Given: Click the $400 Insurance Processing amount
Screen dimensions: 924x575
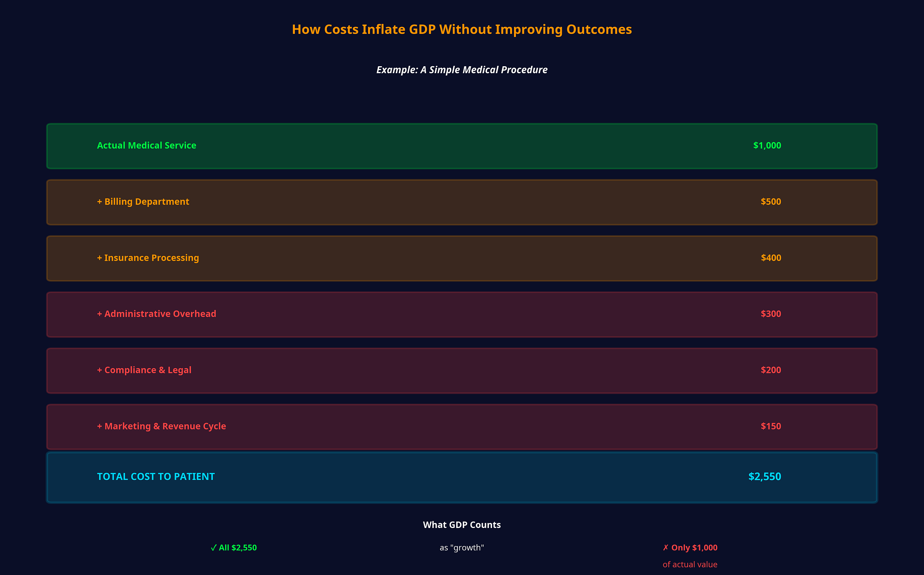Looking at the screenshot, I should point(770,258).
